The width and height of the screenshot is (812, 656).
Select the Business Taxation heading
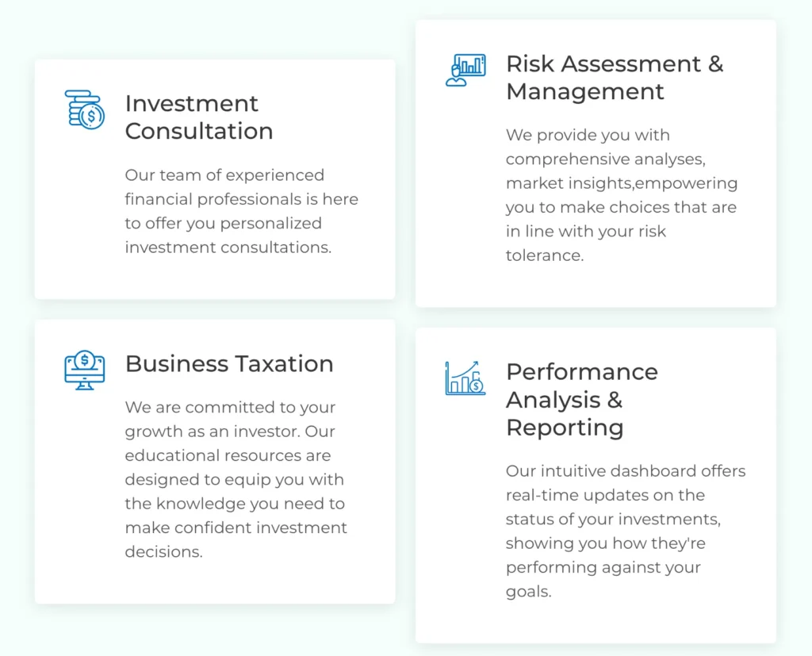(x=229, y=364)
